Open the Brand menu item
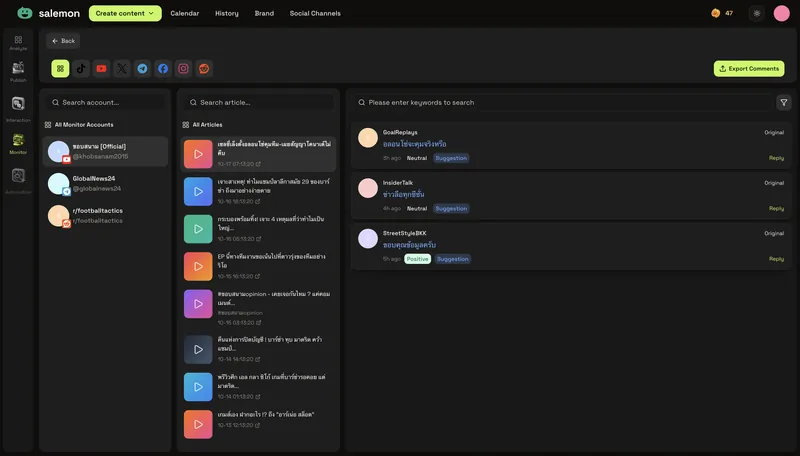The image size is (800, 456). tap(264, 13)
